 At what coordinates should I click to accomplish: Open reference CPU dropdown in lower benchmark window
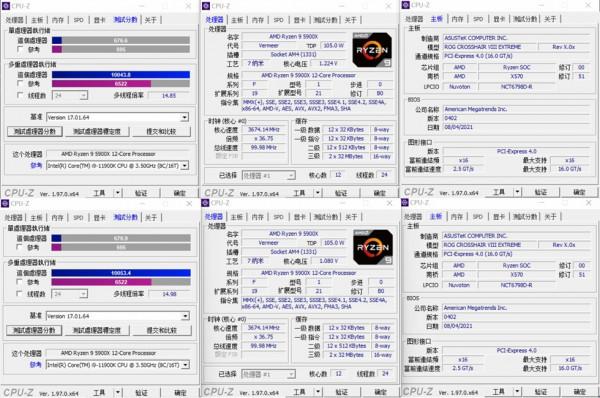185,365
